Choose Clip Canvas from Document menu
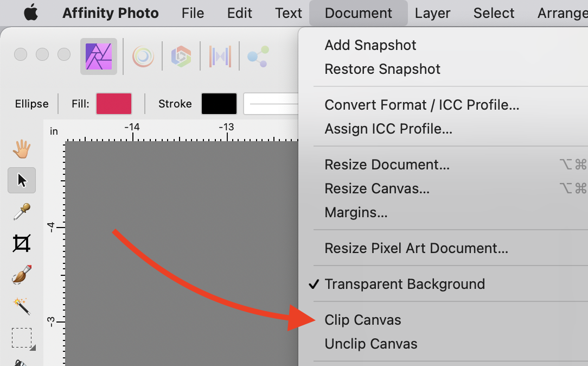The image size is (588, 366). pyautogui.click(x=363, y=320)
